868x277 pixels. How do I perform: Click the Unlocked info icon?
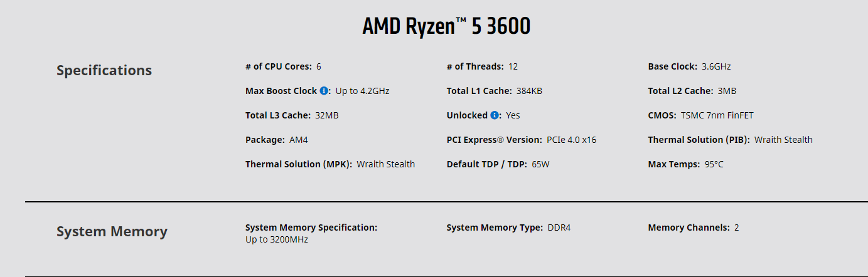click(495, 115)
